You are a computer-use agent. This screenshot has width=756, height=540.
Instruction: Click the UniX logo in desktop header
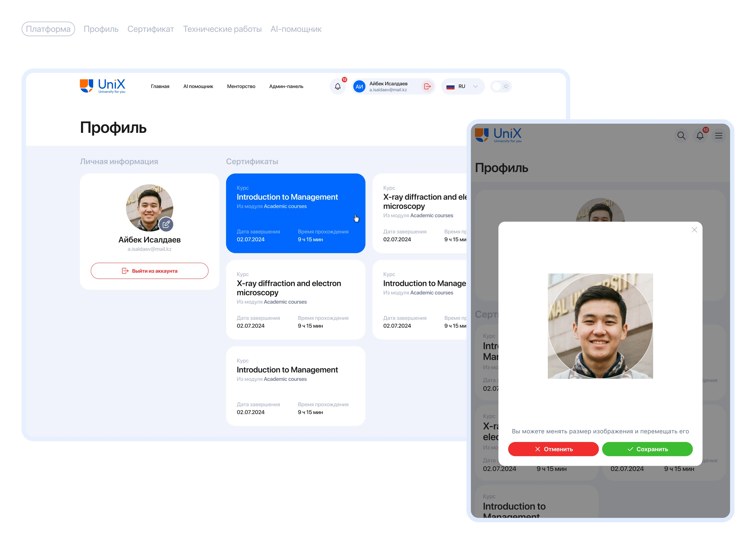pos(102,86)
